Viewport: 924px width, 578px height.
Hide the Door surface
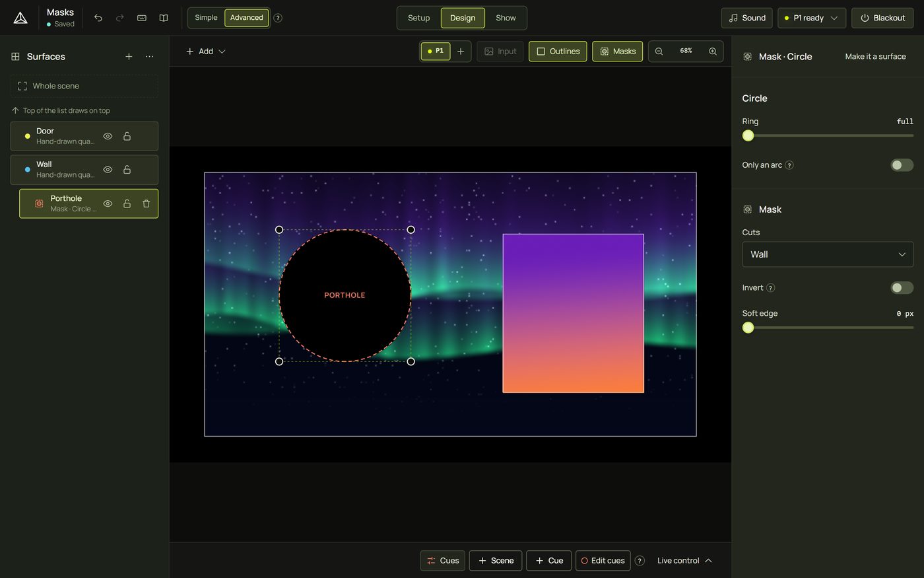pos(108,136)
